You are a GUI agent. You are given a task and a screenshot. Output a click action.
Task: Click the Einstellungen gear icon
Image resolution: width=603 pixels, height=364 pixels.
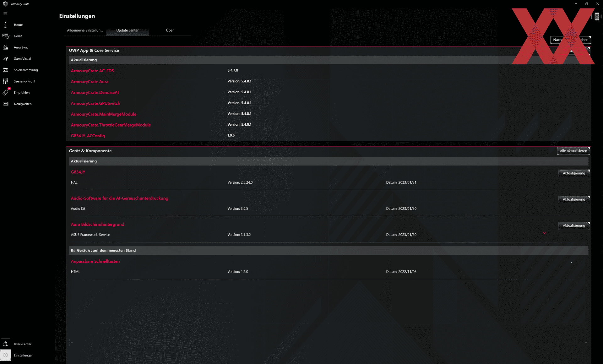pos(5,355)
